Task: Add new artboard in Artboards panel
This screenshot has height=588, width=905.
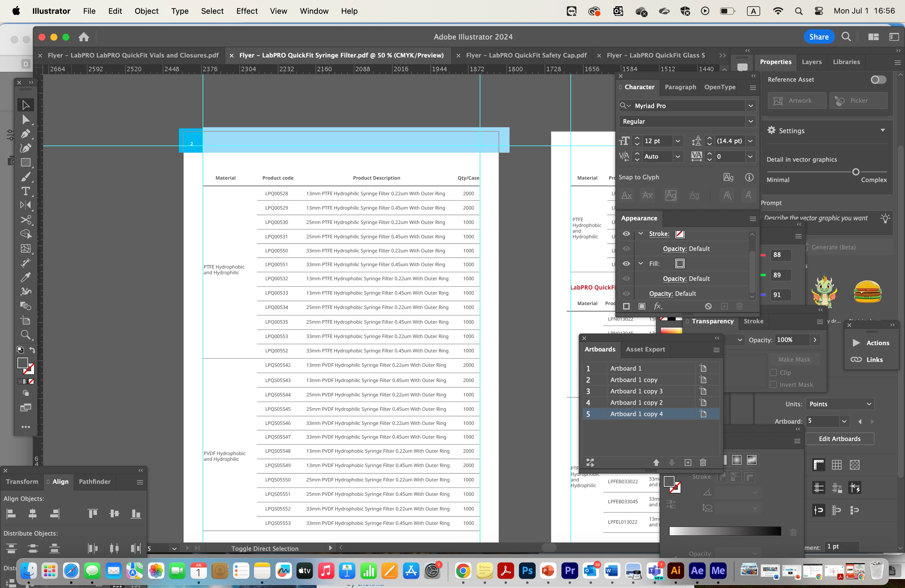Action: pos(688,463)
